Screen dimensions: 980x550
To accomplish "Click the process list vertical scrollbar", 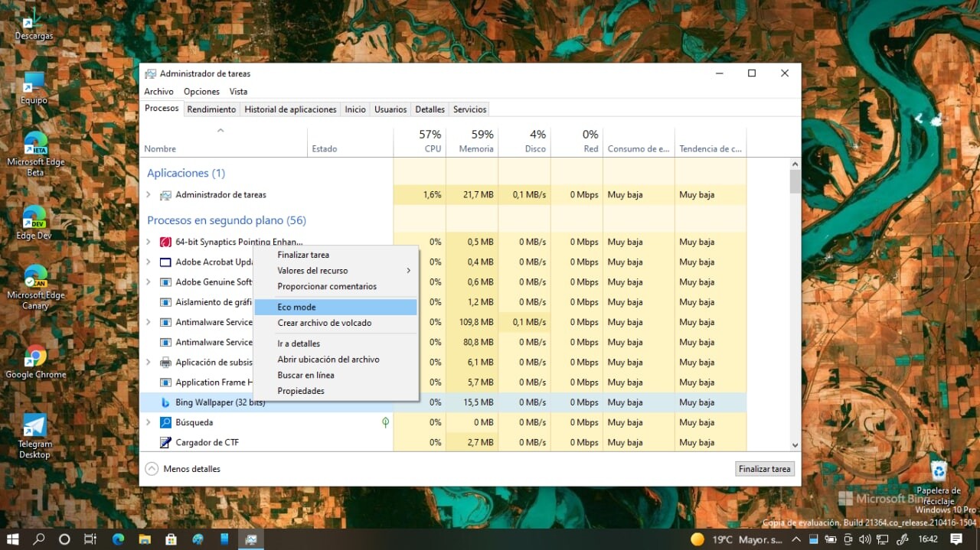I will (795, 304).
